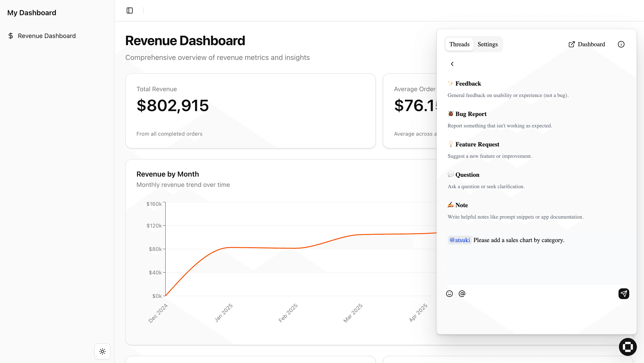Toggle the floating feedback widget button
Image resolution: width=644 pixels, height=363 pixels.
[627, 347]
